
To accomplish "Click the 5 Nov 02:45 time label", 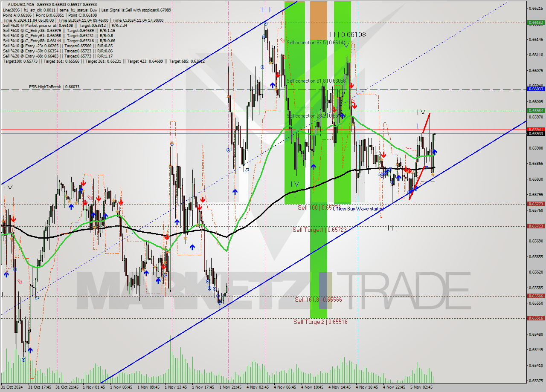I will pos(422,387).
